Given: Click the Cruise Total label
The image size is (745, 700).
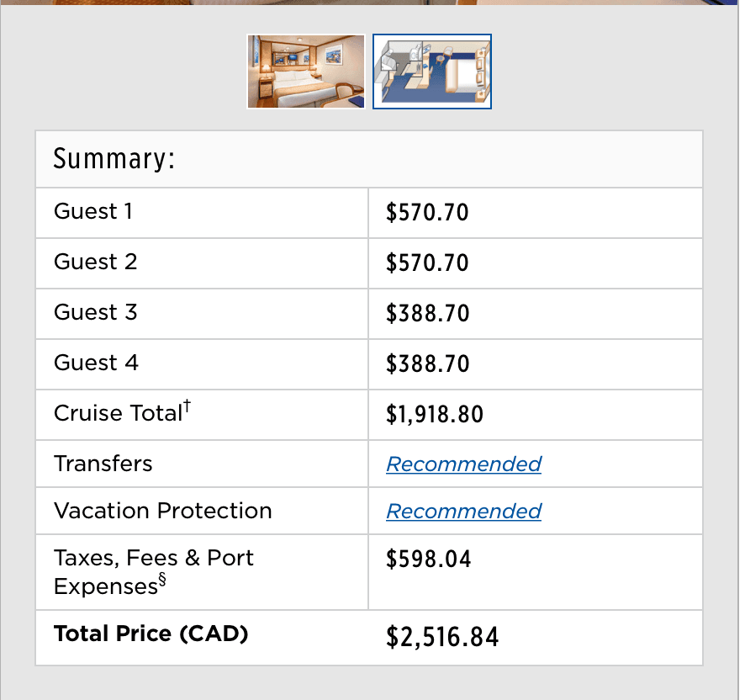Looking at the screenshot, I should tap(118, 414).
